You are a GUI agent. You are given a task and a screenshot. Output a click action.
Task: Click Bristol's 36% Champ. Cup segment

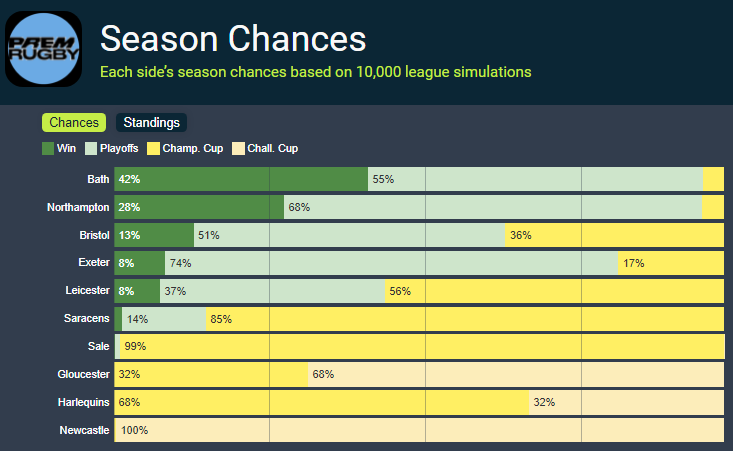point(614,235)
